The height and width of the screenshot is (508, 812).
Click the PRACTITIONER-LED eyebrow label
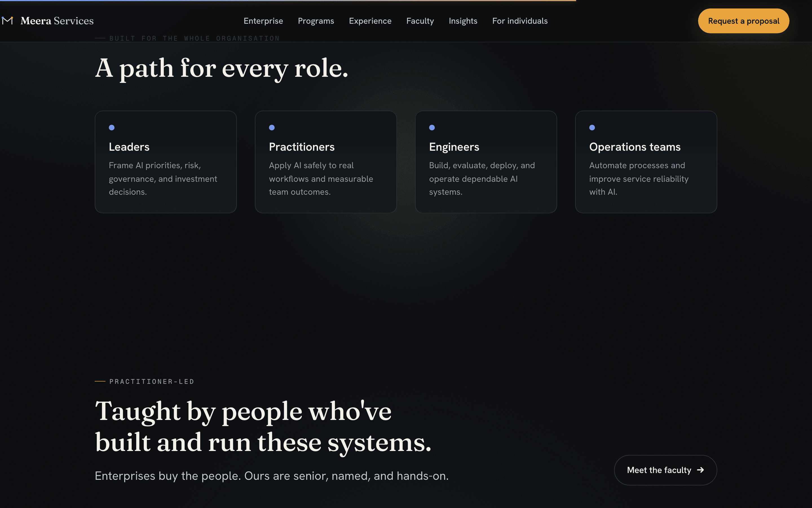coord(152,381)
